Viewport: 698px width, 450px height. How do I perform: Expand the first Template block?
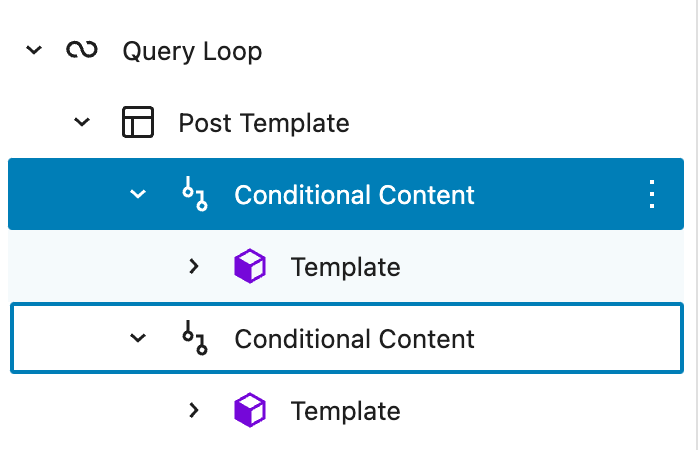click(194, 267)
